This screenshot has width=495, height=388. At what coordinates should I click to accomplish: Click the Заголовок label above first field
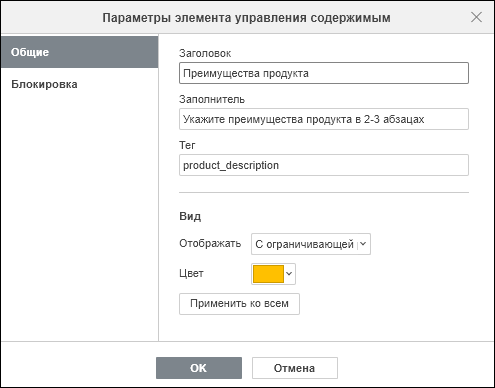[x=205, y=53]
